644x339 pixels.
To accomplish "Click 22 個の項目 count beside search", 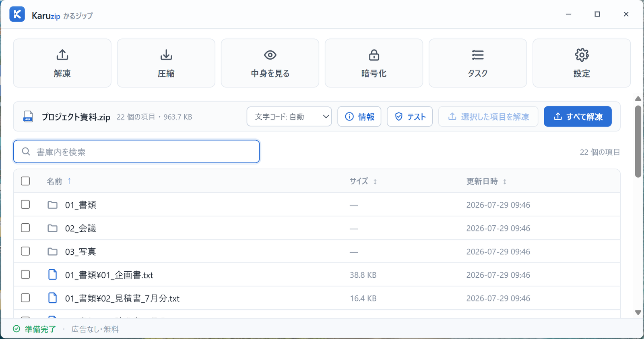I will click(x=600, y=152).
